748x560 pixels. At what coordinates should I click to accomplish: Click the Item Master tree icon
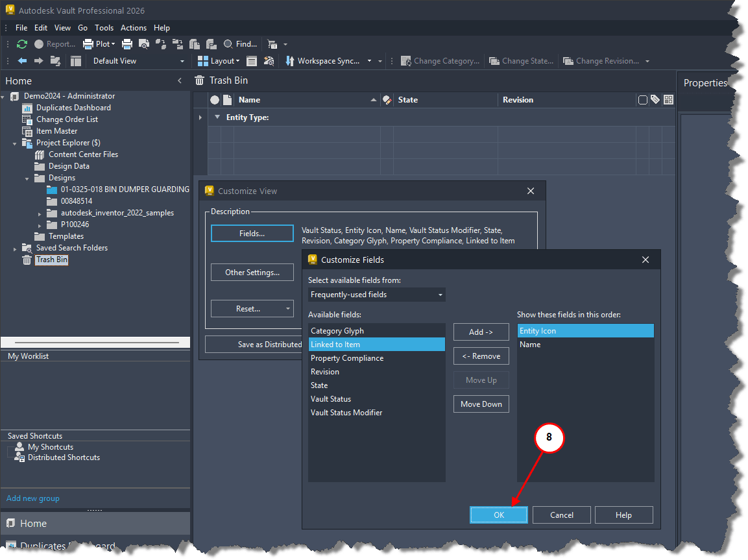pyautogui.click(x=27, y=131)
